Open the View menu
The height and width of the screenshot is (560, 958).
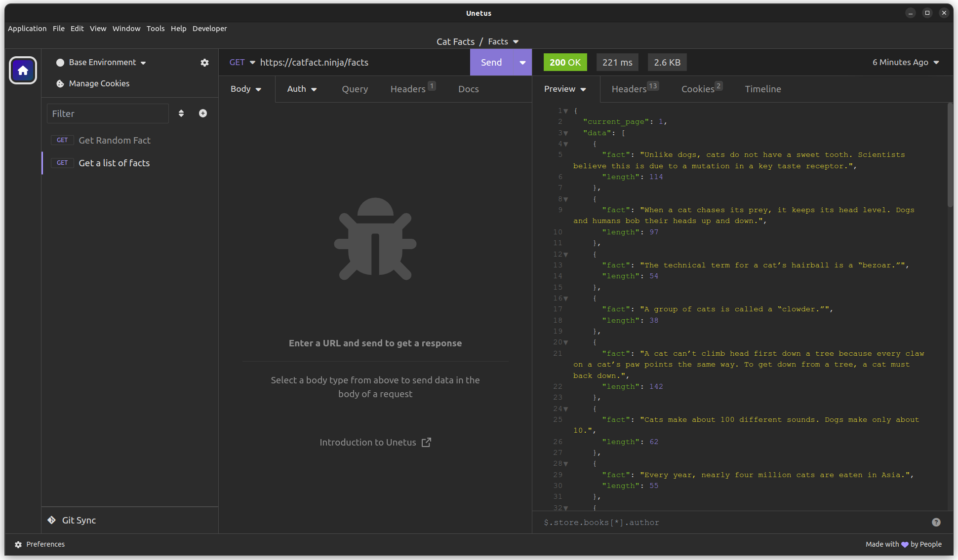(x=98, y=29)
